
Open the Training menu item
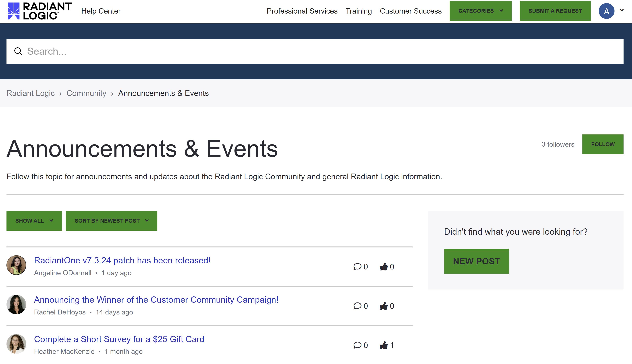[x=359, y=11]
